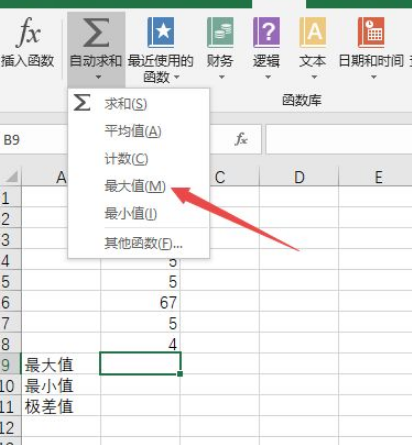The height and width of the screenshot is (445, 412).
Task: Expand the 逻辑 dropdown arrow
Action: tap(268, 77)
